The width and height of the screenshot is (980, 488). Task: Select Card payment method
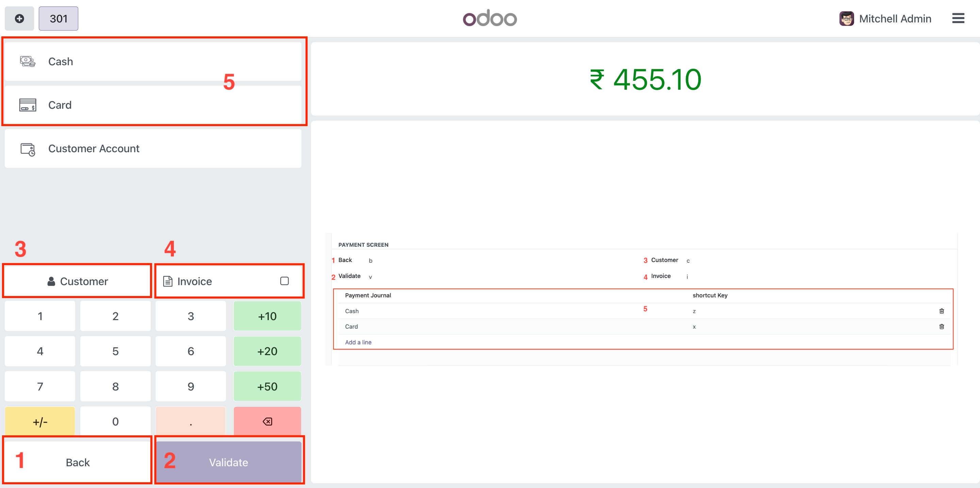click(152, 105)
